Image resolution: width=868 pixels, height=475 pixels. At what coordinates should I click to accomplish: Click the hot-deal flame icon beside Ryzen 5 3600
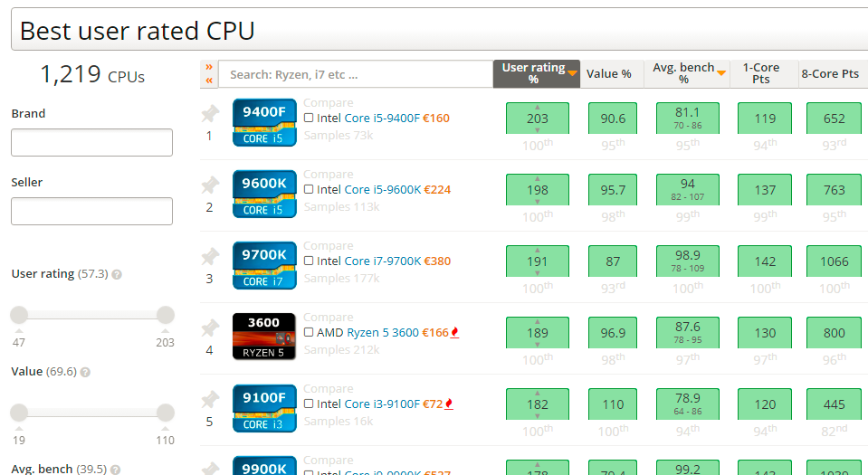tap(455, 333)
